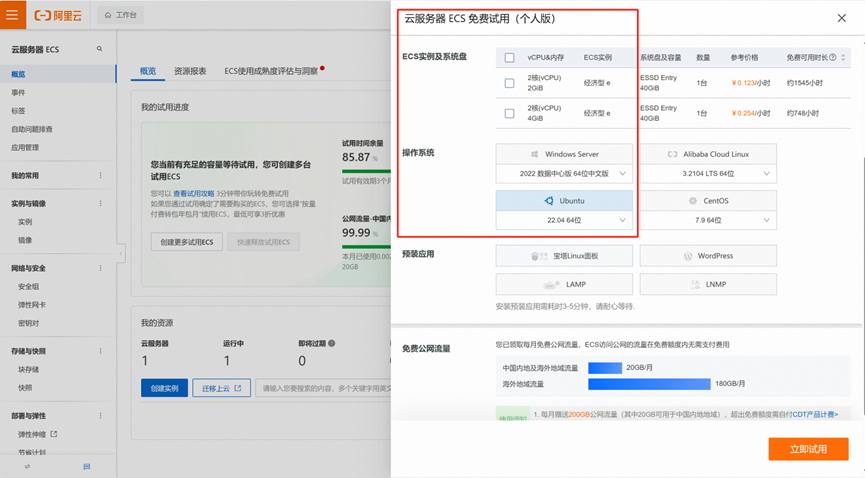Select the Ubuntu operating system
Image resolution: width=865 pixels, height=478 pixels.
pyautogui.click(x=564, y=201)
